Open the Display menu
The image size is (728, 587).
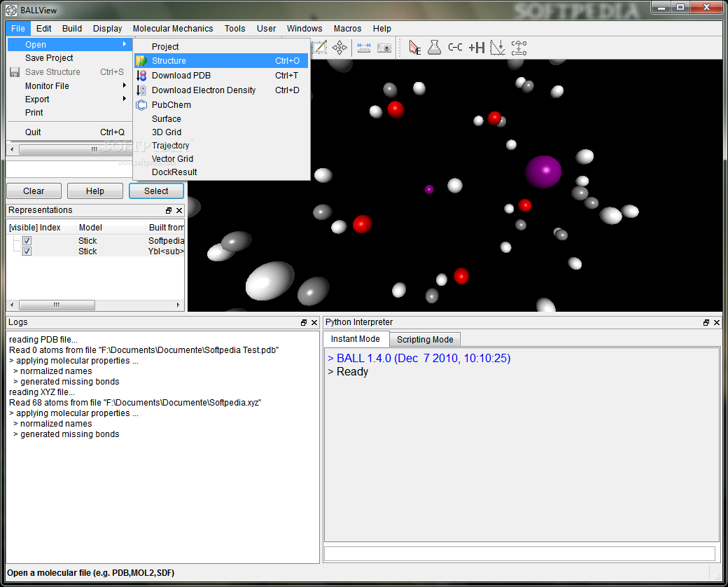coord(107,28)
